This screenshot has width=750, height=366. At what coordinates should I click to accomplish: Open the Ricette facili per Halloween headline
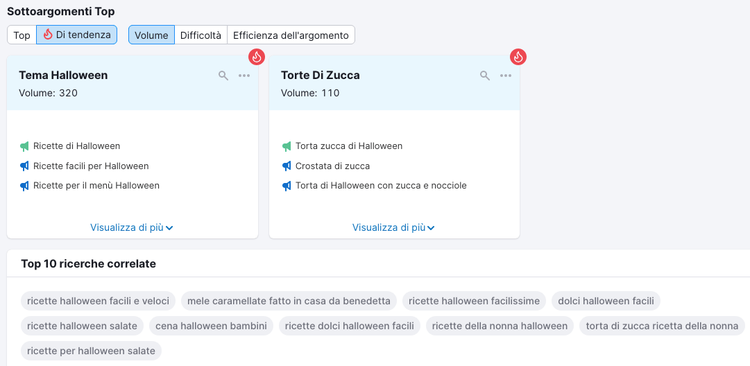click(91, 166)
